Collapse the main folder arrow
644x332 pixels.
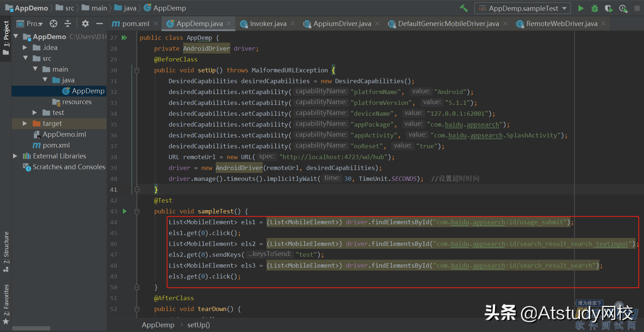coord(35,69)
